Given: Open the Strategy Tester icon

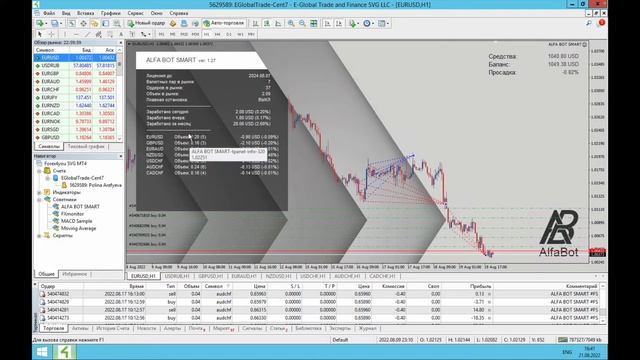Looking at the screenshot, I should pyautogui.click(x=117, y=23).
